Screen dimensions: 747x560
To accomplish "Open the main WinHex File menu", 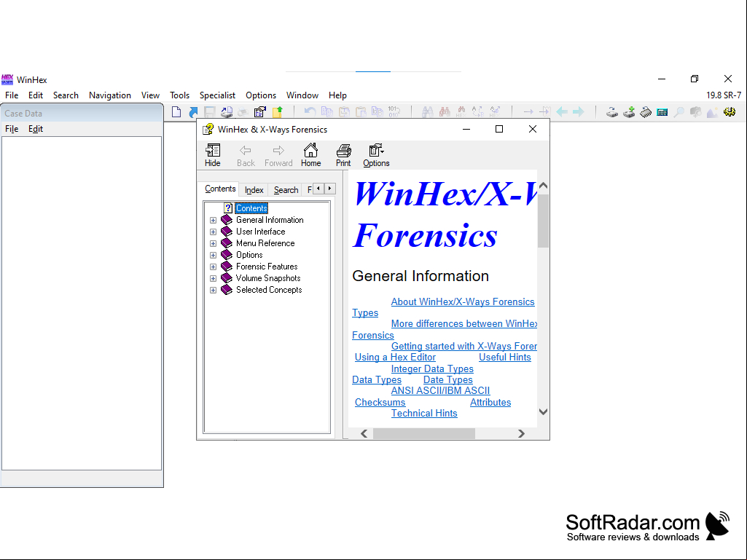I will click(12, 95).
